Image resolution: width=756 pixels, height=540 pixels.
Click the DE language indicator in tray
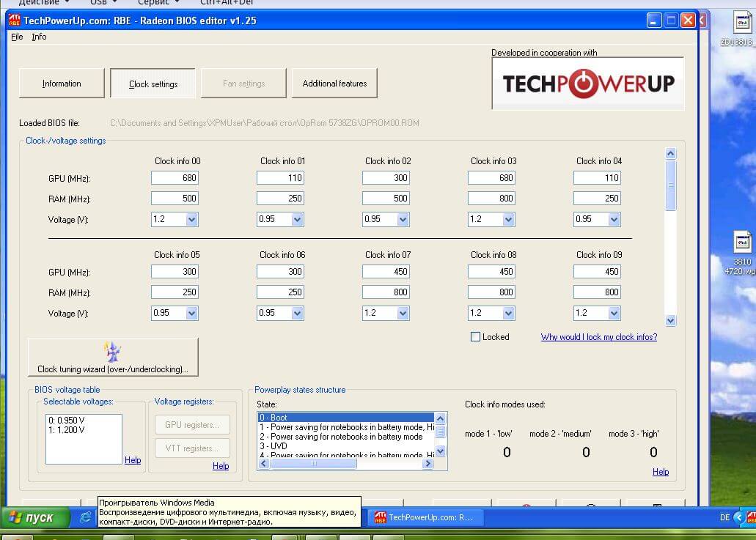tap(724, 517)
